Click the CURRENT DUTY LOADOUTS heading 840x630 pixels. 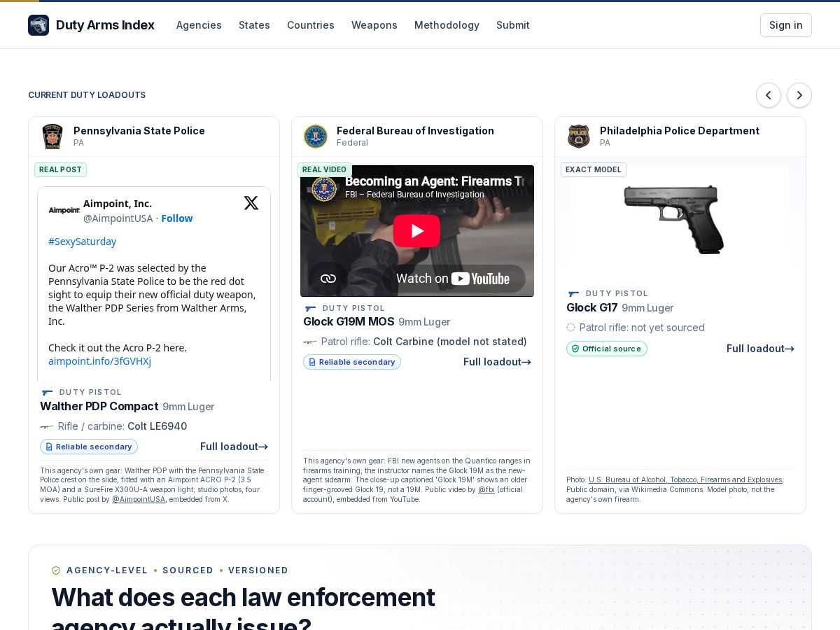pos(87,95)
